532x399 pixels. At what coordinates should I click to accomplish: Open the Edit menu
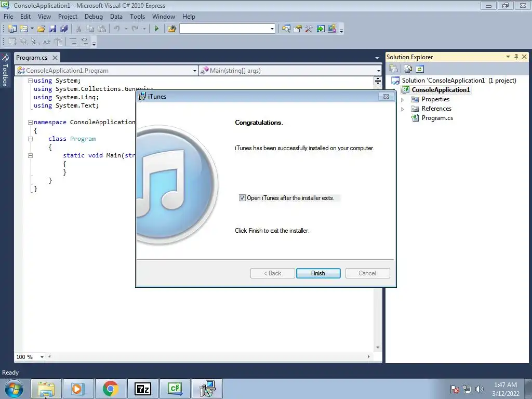pos(25,16)
